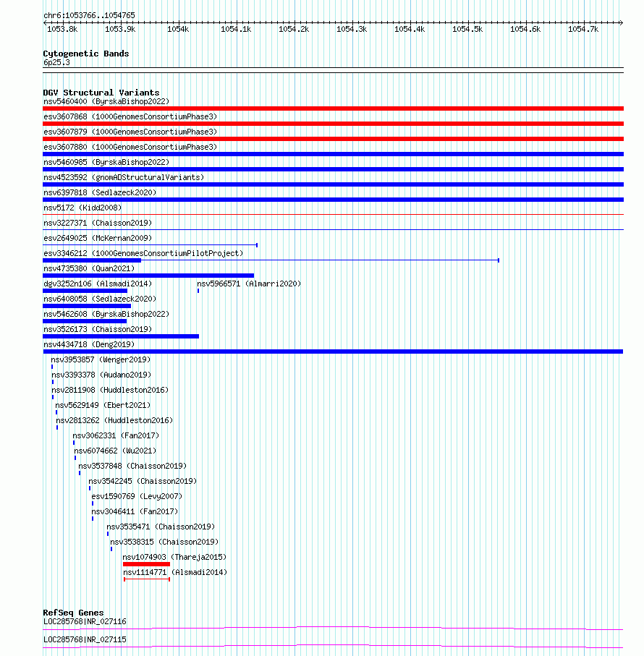This screenshot has height=656, width=644.
Task: Click nsv3538315 (Chaisson2019) label
Action: pyautogui.click(x=164, y=542)
